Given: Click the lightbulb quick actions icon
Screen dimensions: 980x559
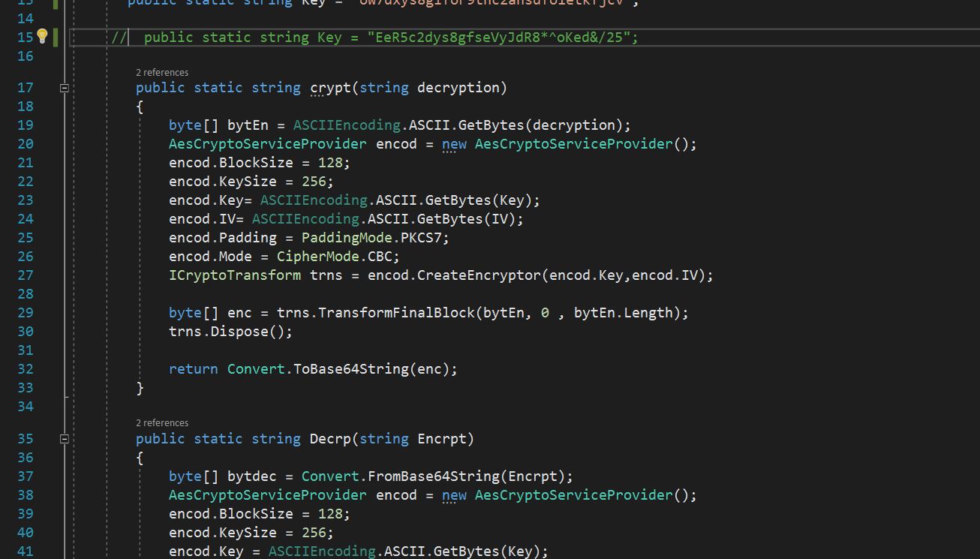Looking at the screenshot, I should [x=43, y=36].
